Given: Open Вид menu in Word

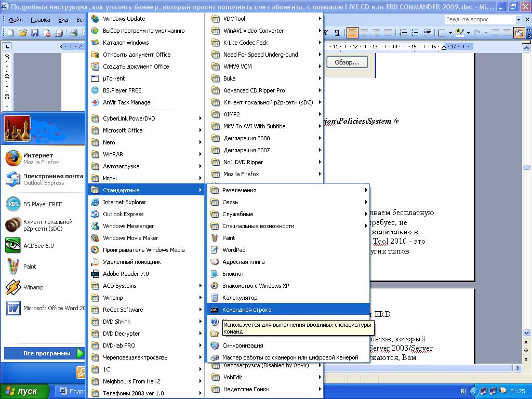Looking at the screenshot, I should coord(63,20).
